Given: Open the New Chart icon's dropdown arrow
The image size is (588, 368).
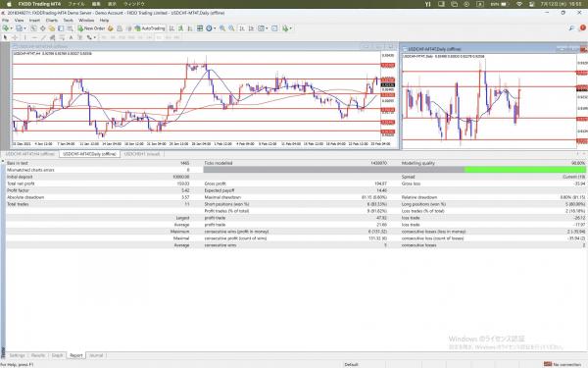Looking at the screenshot, I should 11,28.
